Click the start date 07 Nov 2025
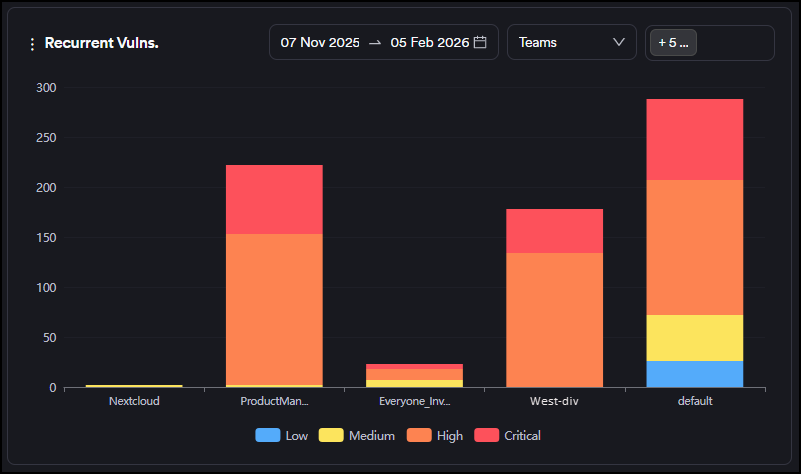The image size is (801, 474). coord(319,43)
